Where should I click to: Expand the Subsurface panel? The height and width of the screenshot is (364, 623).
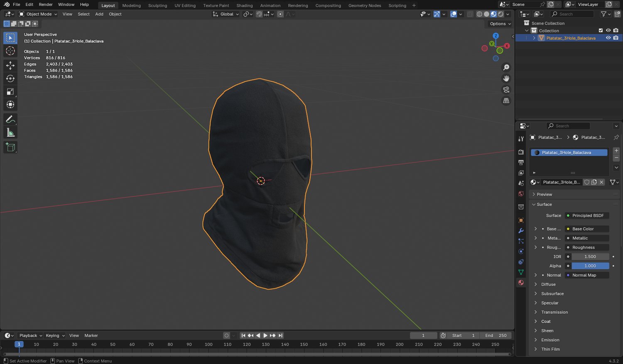coord(552,293)
